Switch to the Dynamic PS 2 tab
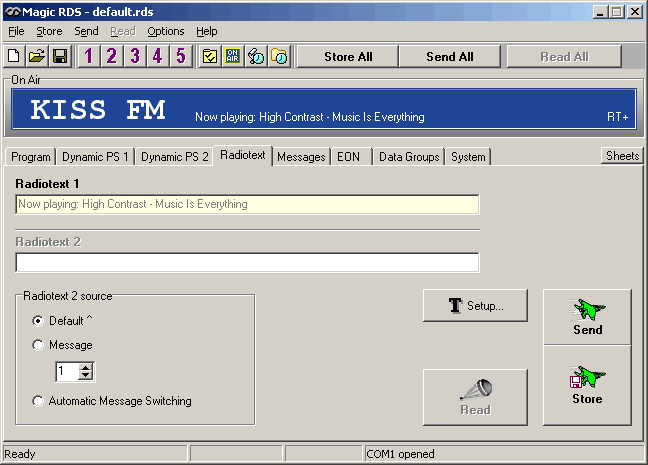The width and height of the screenshot is (648, 465). (174, 157)
